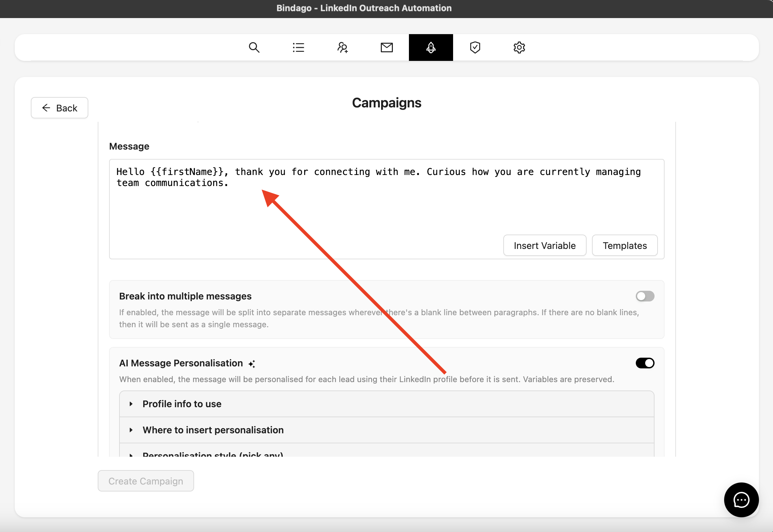Click the Message field label

pos(129,146)
